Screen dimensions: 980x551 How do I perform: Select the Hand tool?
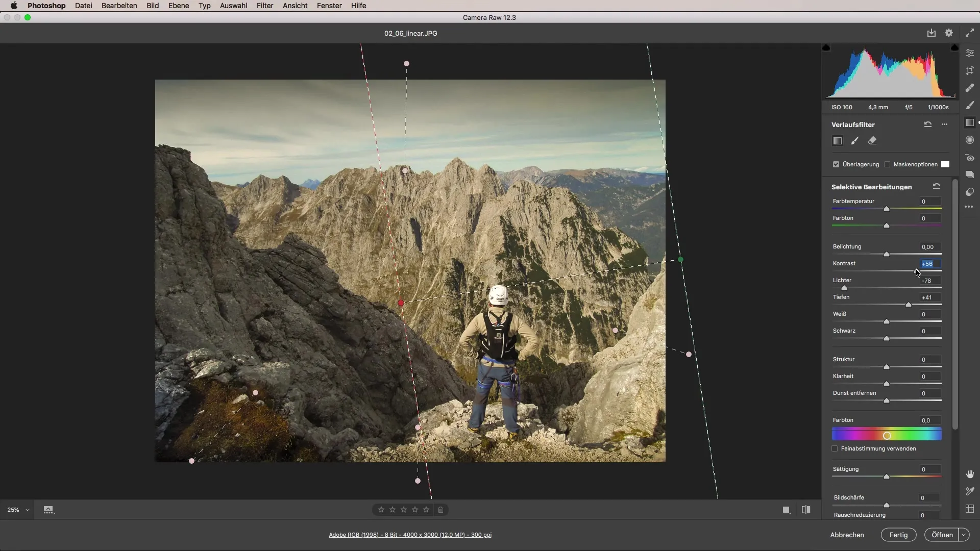(970, 474)
